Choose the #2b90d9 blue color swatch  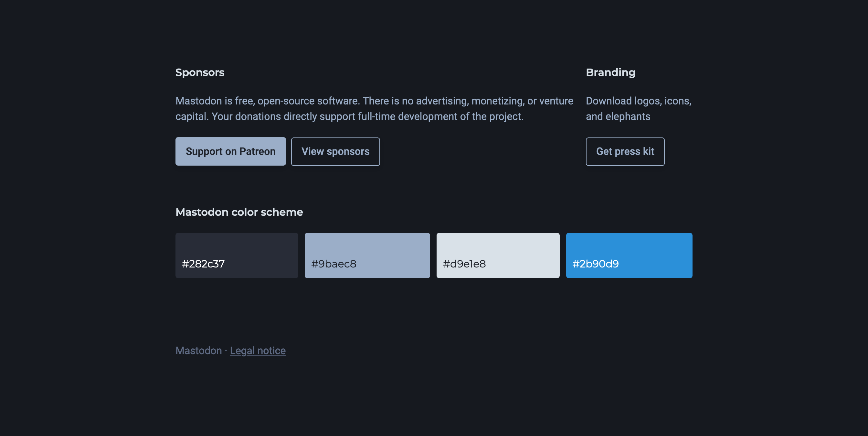[x=629, y=255]
